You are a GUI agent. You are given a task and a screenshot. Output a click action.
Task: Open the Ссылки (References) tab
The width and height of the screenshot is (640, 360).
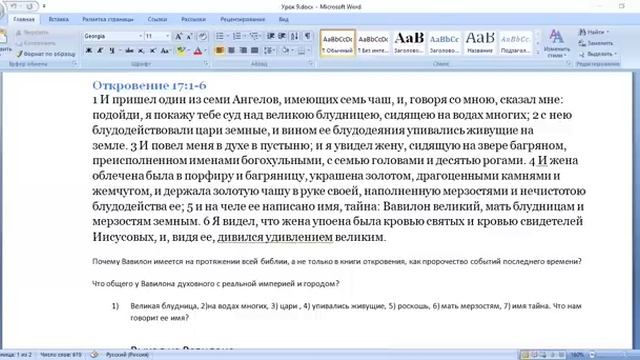157,19
